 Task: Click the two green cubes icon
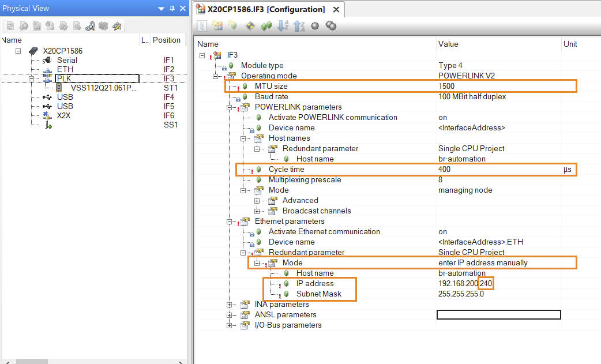[x=266, y=26]
